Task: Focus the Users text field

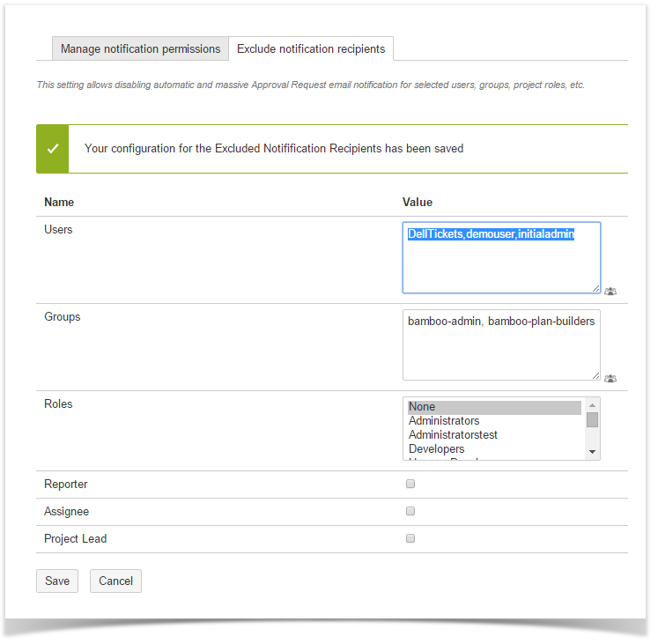Action: 500,258
